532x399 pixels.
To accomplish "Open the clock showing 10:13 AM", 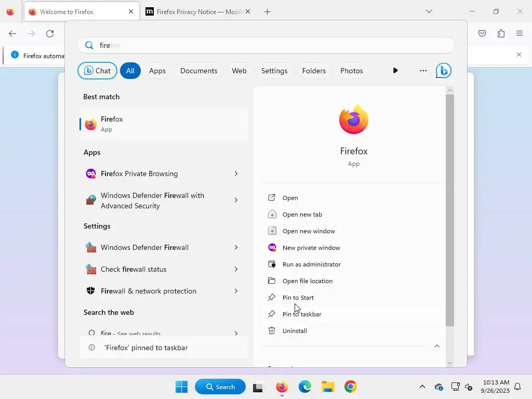I will pyautogui.click(x=495, y=387).
